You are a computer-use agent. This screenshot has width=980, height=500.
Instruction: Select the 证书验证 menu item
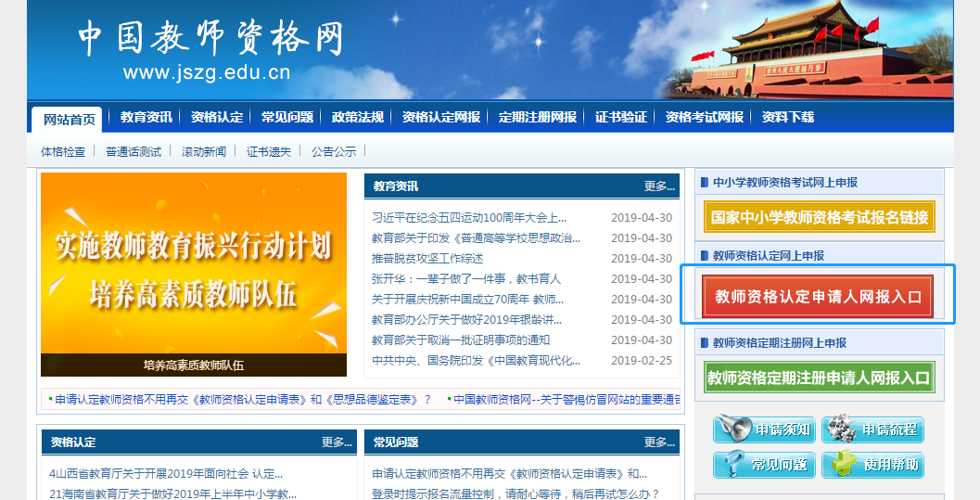(620, 117)
